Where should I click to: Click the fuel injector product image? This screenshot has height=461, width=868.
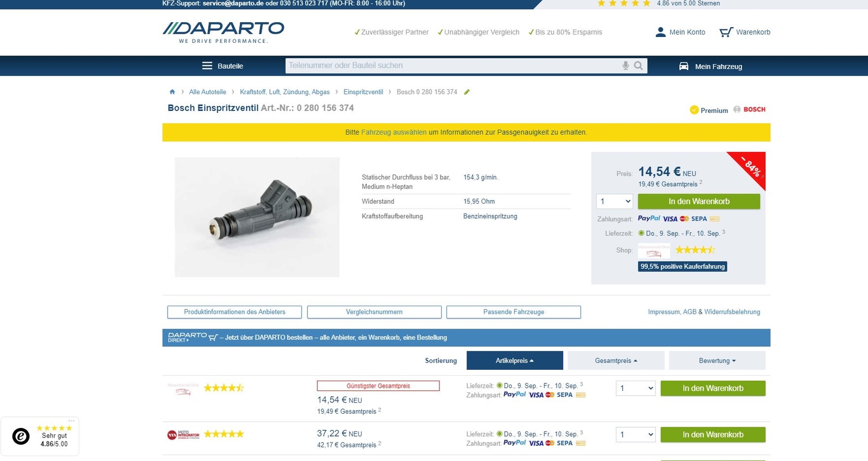pyautogui.click(x=257, y=217)
